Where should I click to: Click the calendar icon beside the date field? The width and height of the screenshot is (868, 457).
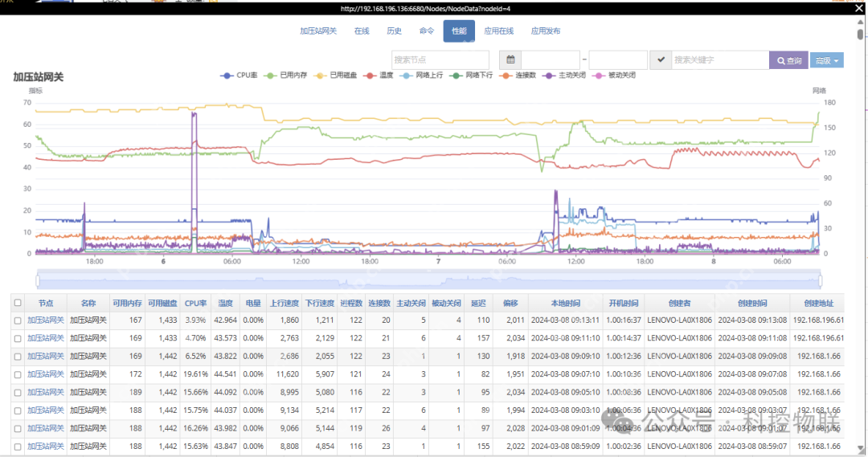click(x=510, y=60)
